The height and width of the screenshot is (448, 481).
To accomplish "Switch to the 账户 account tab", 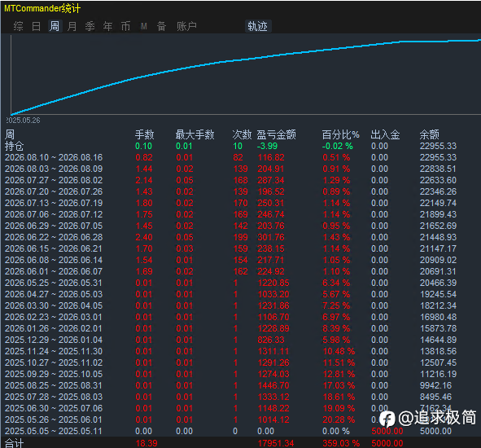I will pos(186,26).
